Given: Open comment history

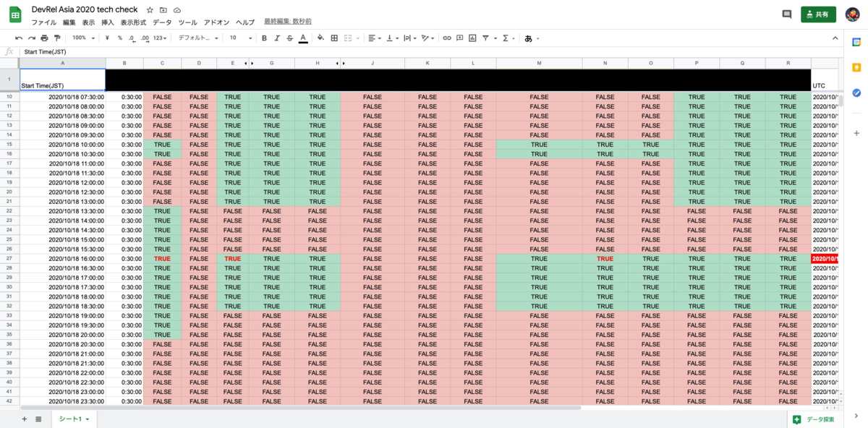Looking at the screenshot, I should pyautogui.click(x=787, y=14).
